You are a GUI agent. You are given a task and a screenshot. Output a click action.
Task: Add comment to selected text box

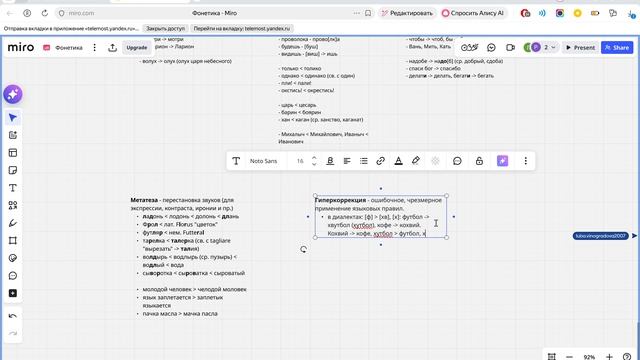pos(457,161)
